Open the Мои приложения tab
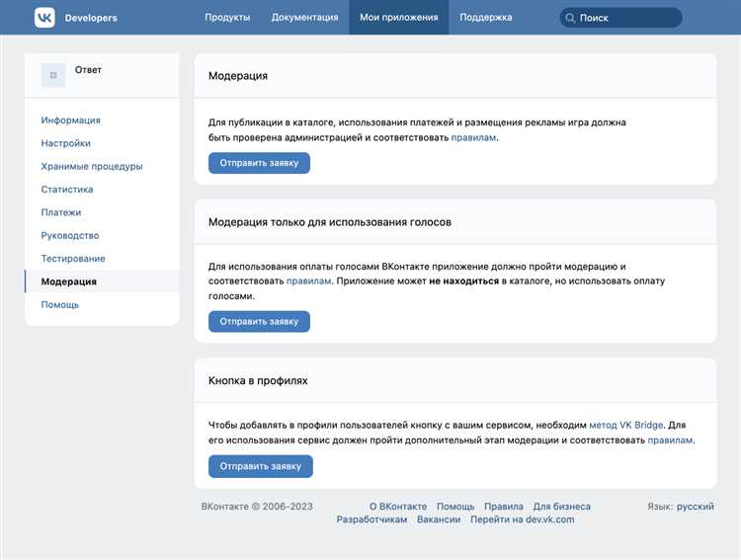 pyautogui.click(x=399, y=18)
